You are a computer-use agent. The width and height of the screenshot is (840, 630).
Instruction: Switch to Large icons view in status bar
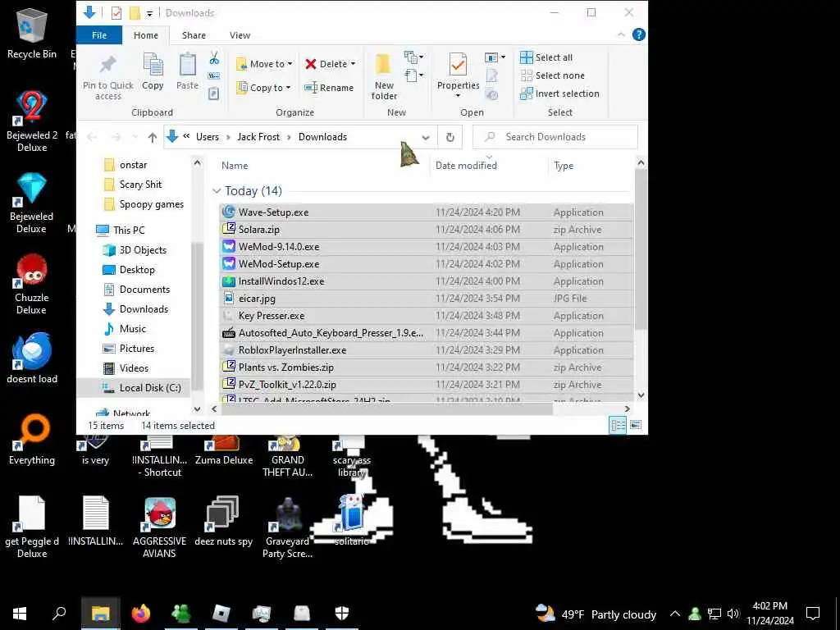[x=636, y=426]
